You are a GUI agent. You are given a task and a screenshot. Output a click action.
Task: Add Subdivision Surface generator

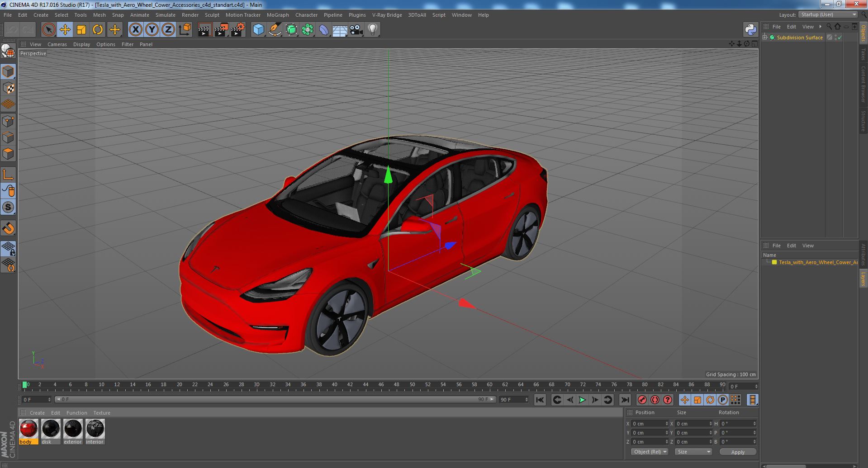click(x=291, y=30)
